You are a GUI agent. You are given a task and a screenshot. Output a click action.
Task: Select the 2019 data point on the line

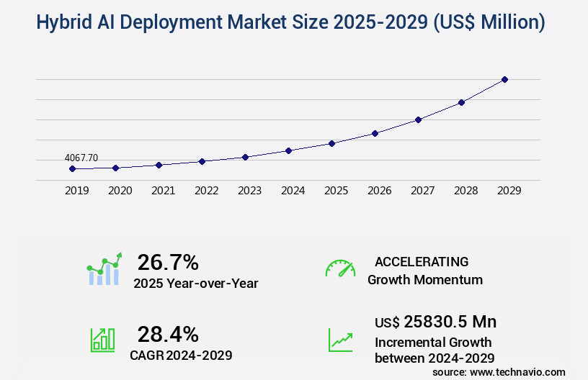pos(72,168)
